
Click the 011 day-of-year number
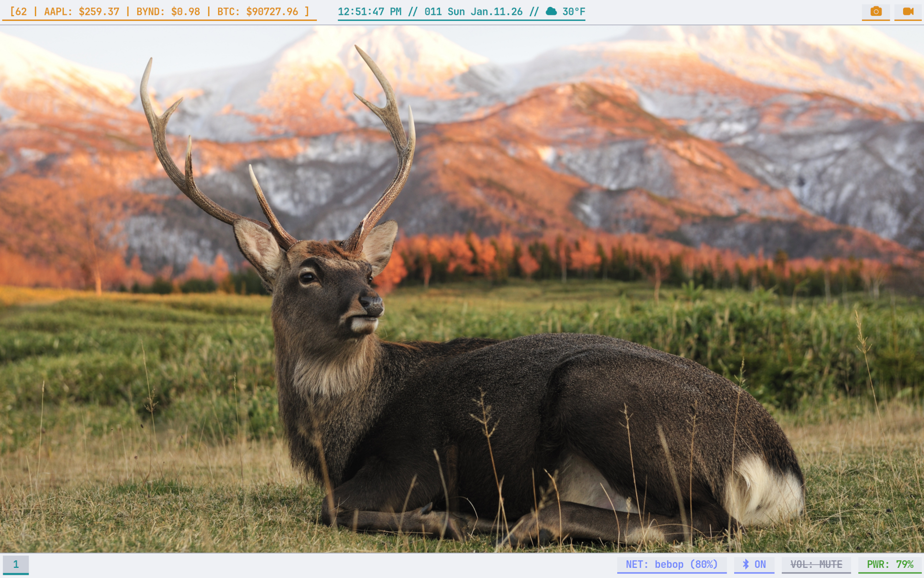pos(433,12)
